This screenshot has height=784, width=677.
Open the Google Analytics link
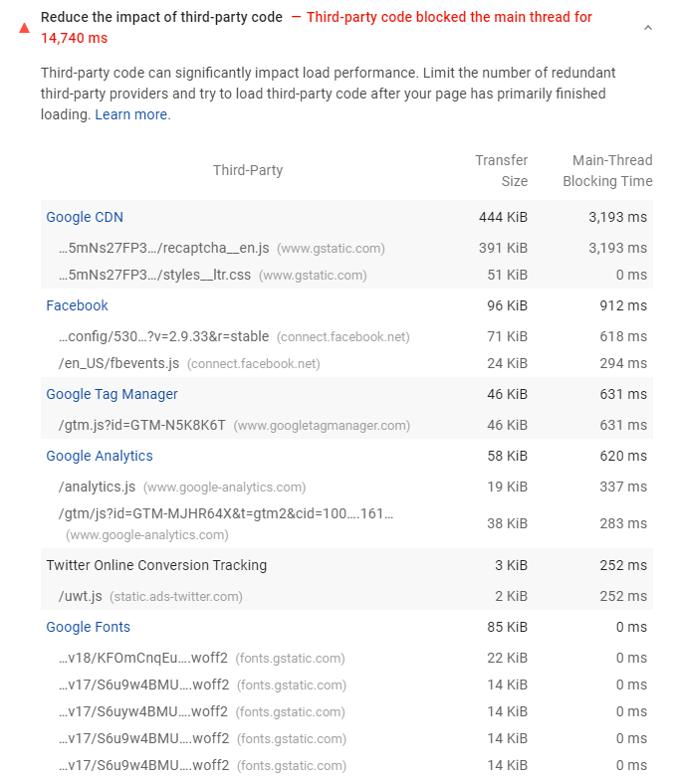click(x=100, y=456)
